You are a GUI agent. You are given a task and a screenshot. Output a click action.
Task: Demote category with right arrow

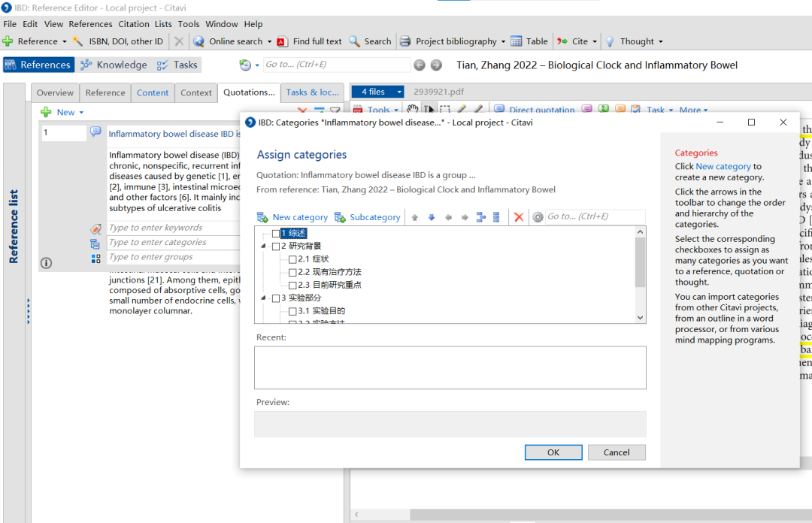pos(465,217)
